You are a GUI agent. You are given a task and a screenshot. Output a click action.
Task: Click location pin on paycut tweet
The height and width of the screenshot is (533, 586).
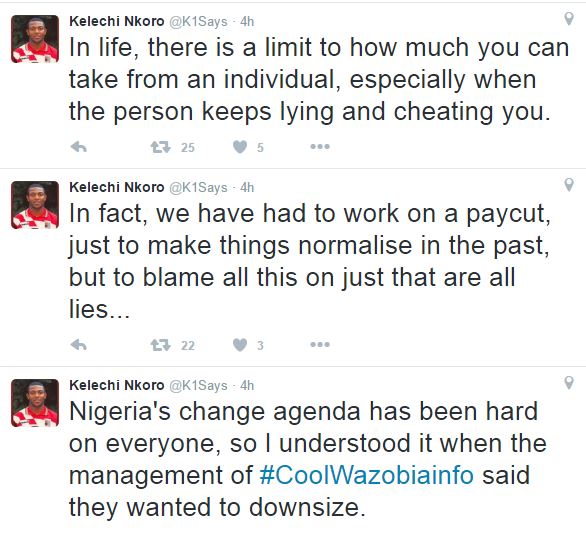pos(569,185)
